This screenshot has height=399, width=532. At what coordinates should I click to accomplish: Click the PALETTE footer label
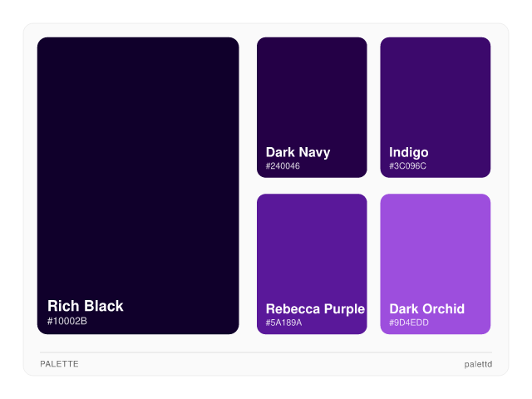59,364
